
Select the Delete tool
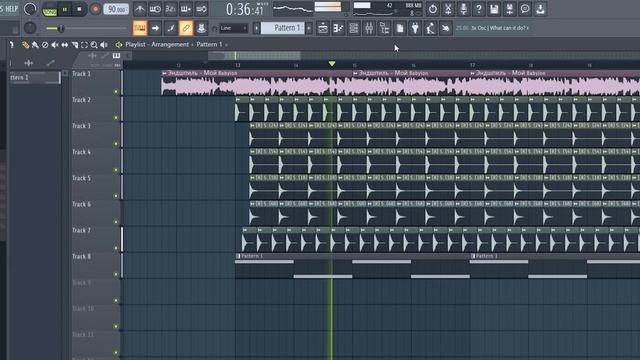45,44
